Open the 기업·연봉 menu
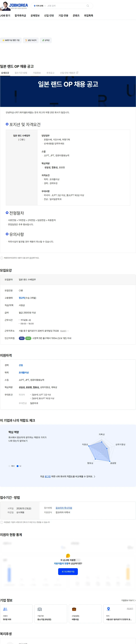 pos(63,15)
